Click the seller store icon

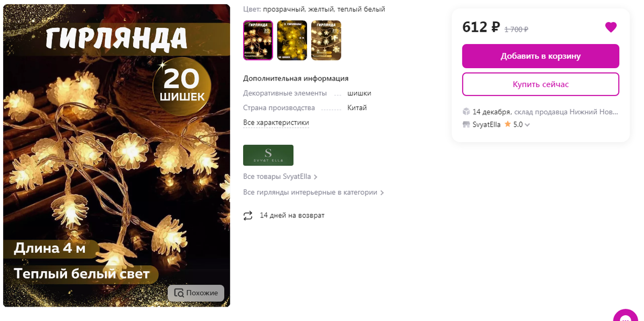pos(466,125)
